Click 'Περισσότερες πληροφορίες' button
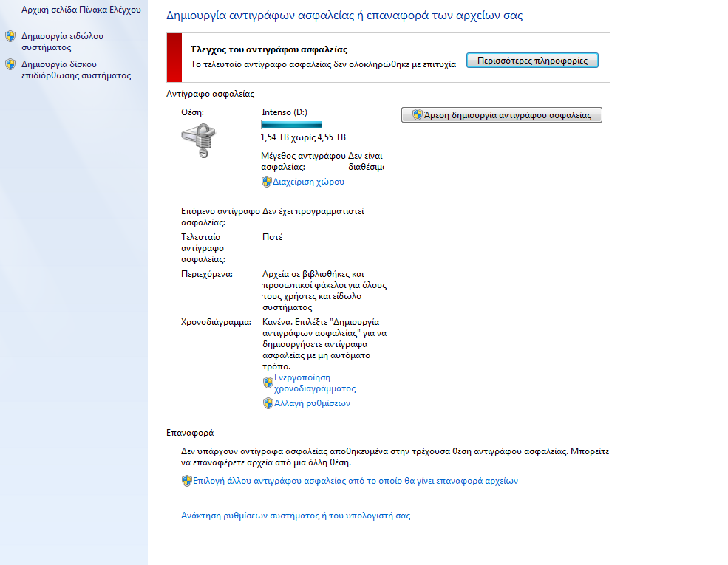This screenshot has height=565, width=728. [532, 61]
